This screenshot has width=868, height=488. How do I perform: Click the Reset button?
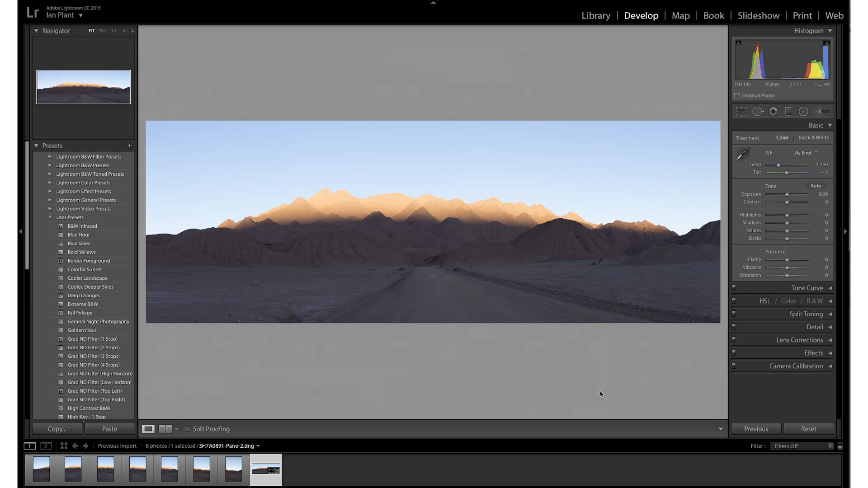coord(808,429)
